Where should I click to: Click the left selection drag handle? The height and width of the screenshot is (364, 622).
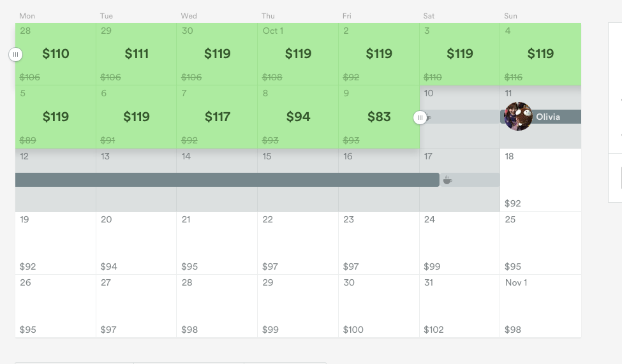click(15, 54)
